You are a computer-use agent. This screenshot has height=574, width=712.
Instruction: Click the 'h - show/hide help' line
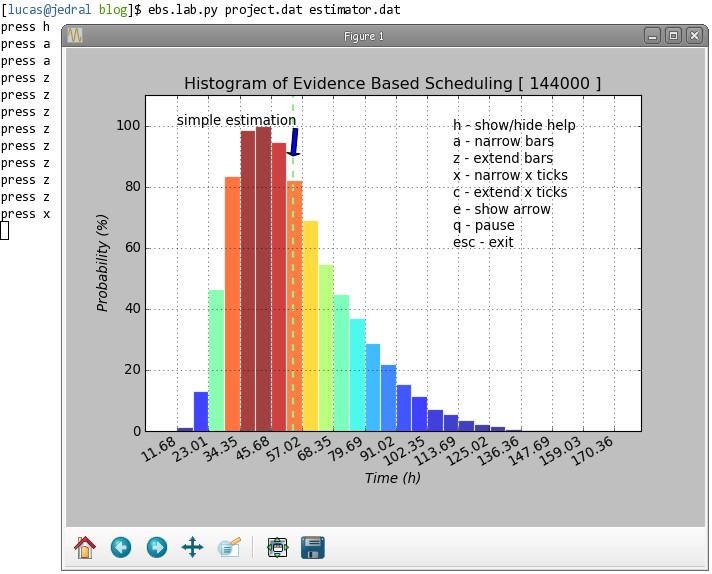[514, 125]
